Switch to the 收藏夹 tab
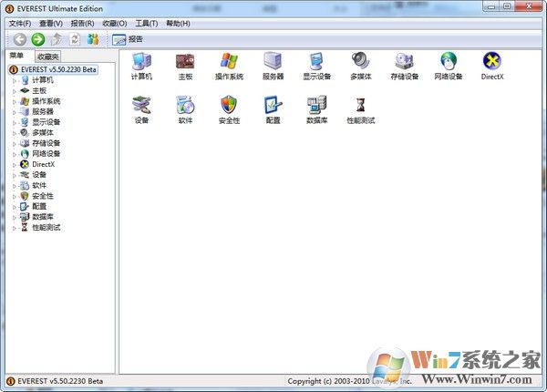Image resolution: width=547 pixels, height=392 pixels. point(47,57)
